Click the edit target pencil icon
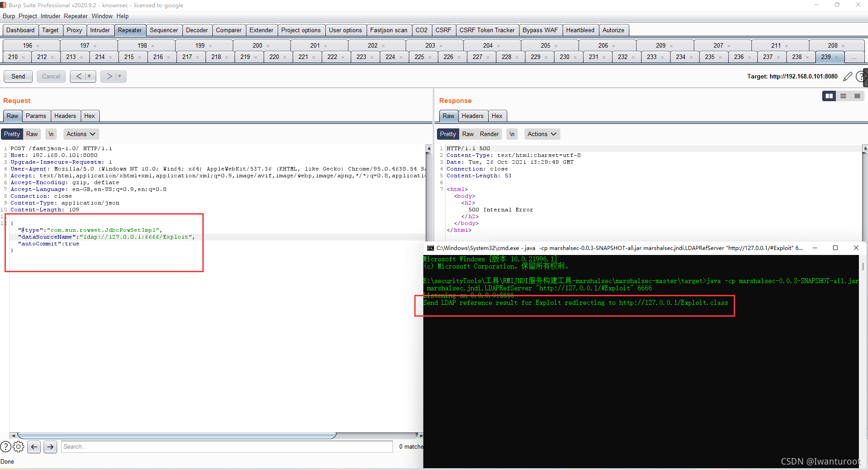This screenshot has height=470, width=868. click(x=847, y=77)
